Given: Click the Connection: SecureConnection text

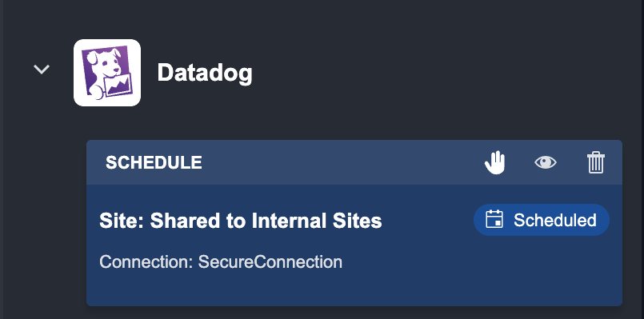Looking at the screenshot, I should point(221,261).
